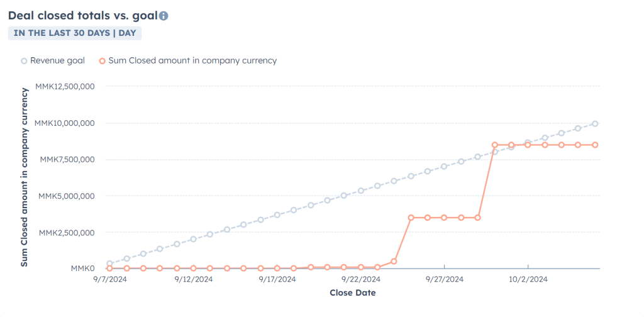
Task: Click the 9/27/2024 x-axis date label
Action: [x=445, y=279]
